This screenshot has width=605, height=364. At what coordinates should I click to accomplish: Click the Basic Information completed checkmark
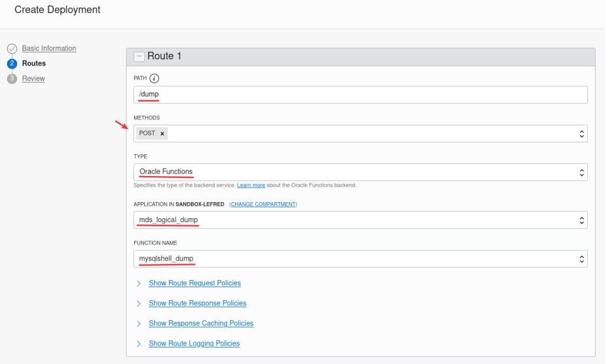click(x=12, y=48)
